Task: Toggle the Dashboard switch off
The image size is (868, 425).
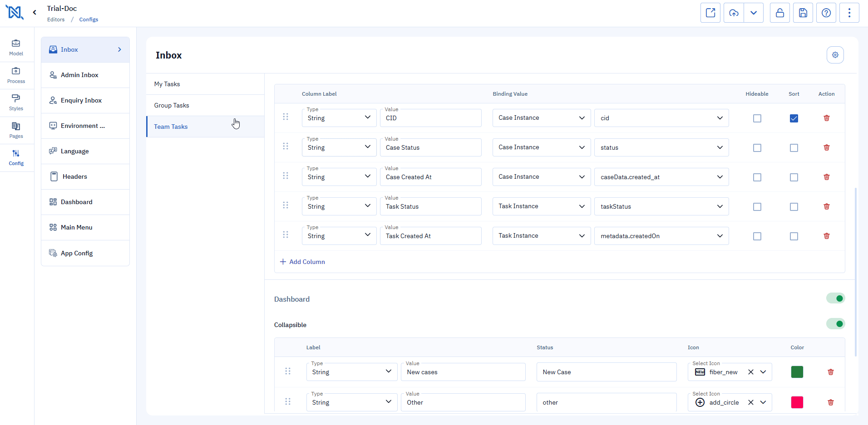Action: (836, 298)
